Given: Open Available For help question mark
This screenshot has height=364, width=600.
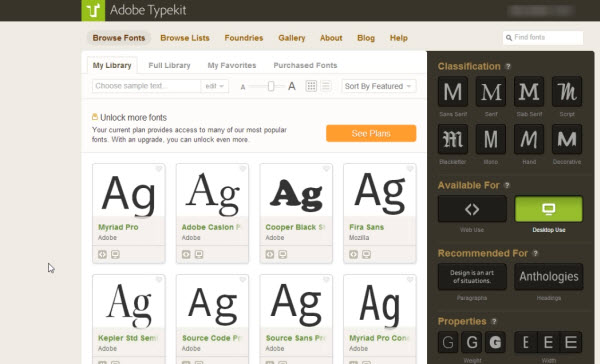Looking at the screenshot, I should click(x=507, y=186).
